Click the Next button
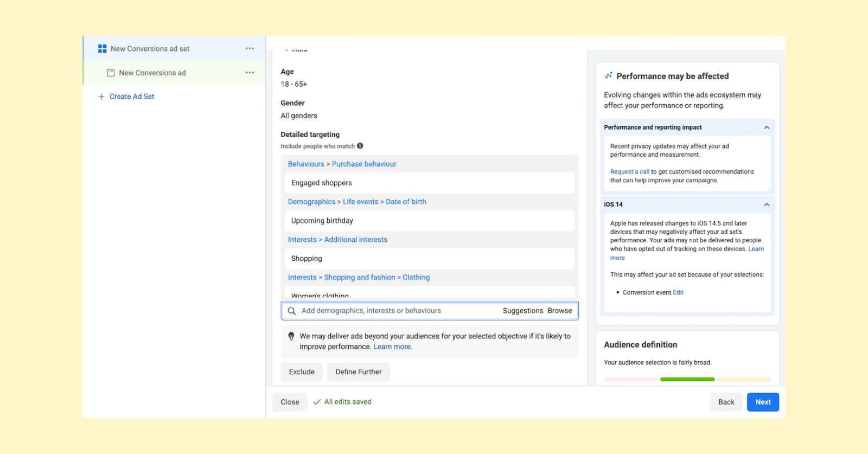Viewport: 868px width, 454px height. click(763, 402)
